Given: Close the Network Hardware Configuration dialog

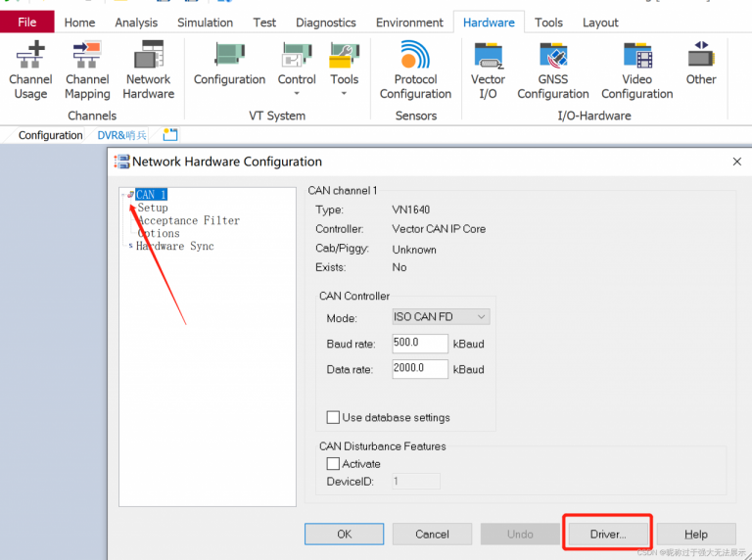Looking at the screenshot, I should (736, 162).
